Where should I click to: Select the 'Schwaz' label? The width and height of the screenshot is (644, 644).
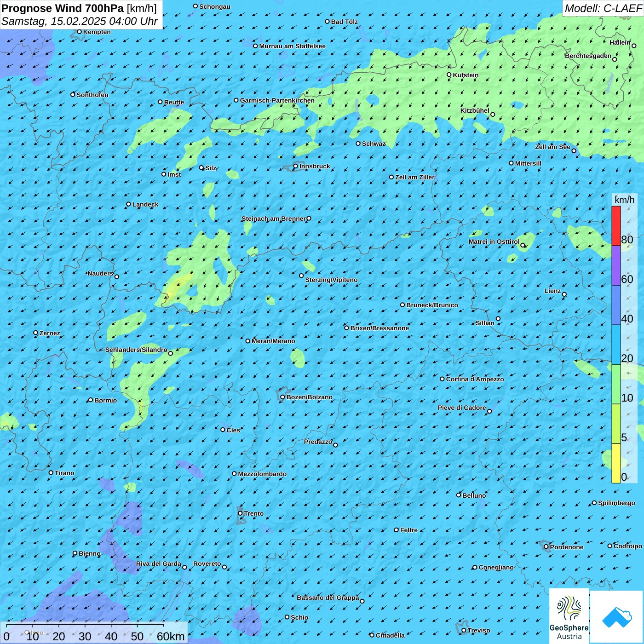coord(374,144)
